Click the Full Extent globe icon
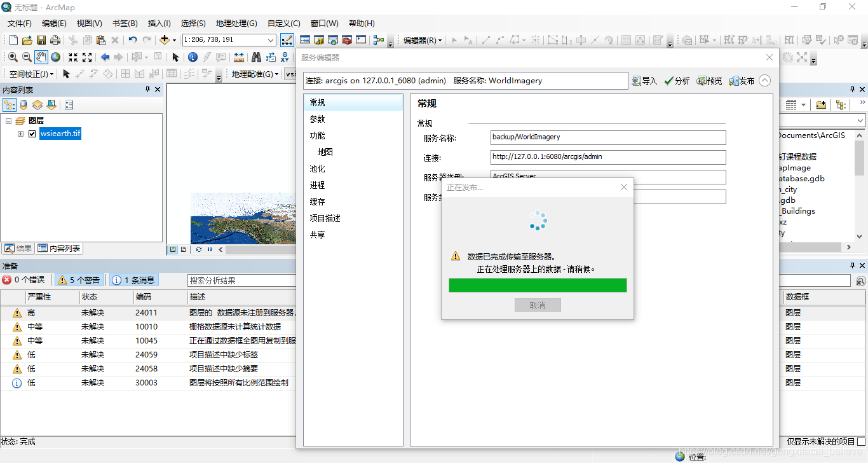This screenshot has width=868, height=463. (x=56, y=57)
